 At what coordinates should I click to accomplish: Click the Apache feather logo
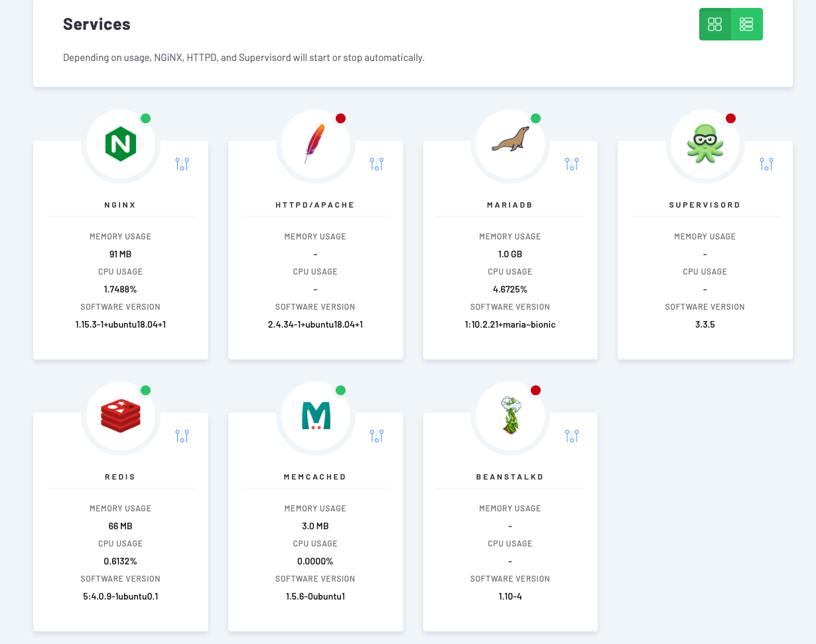(315, 144)
